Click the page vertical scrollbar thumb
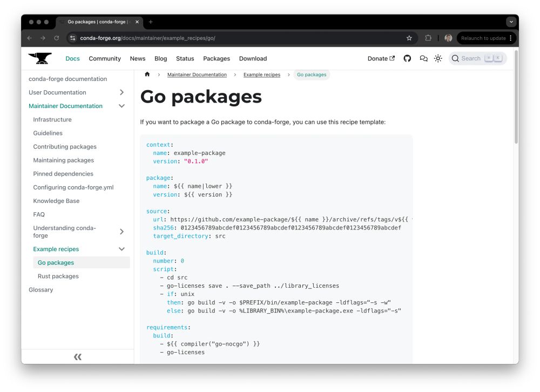The width and height of the screenshot is (540, 392). point(516,97)
